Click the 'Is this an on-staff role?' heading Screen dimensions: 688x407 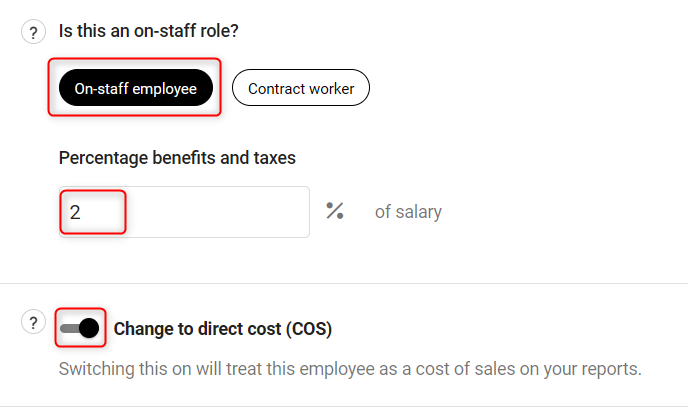[149, 31]
